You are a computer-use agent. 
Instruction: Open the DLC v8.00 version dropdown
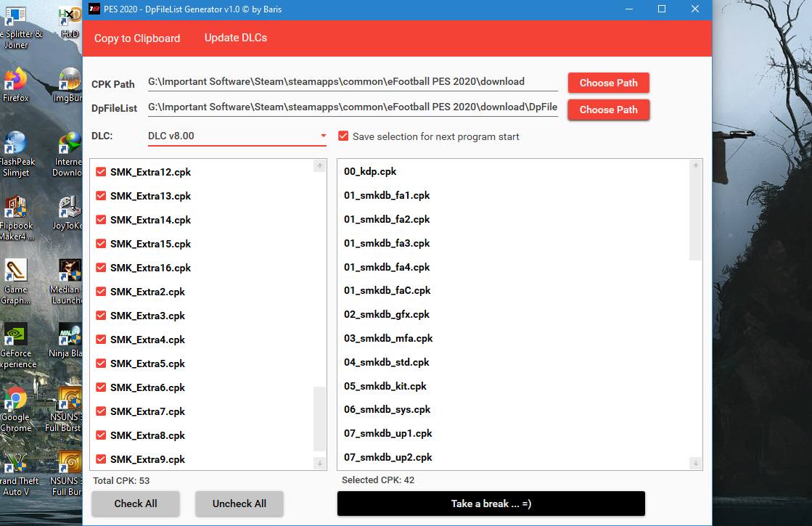[237, 136]
